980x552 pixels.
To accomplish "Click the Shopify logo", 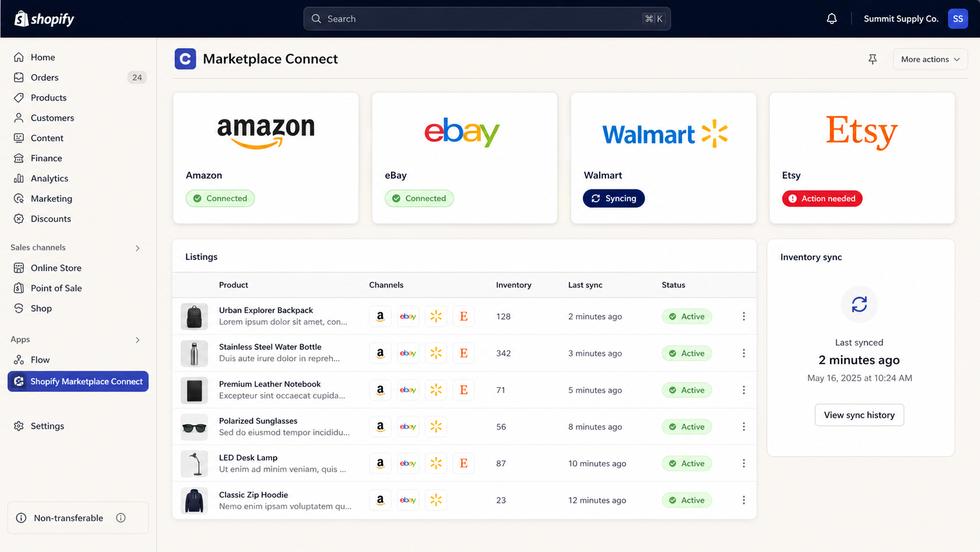I will (45, 19).
